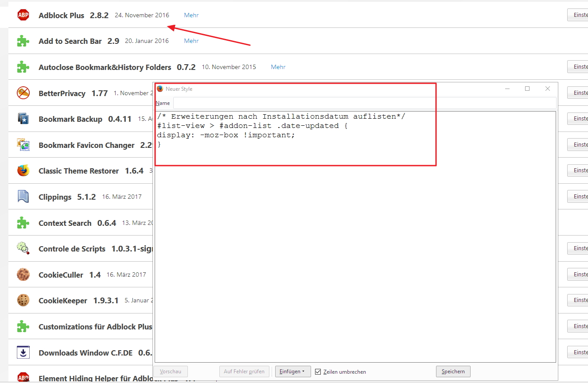Image resolution: width=588 pixels, height=383 pixels.
Task: Click the BetterPrivacy add-on icon
Action: 23,93
